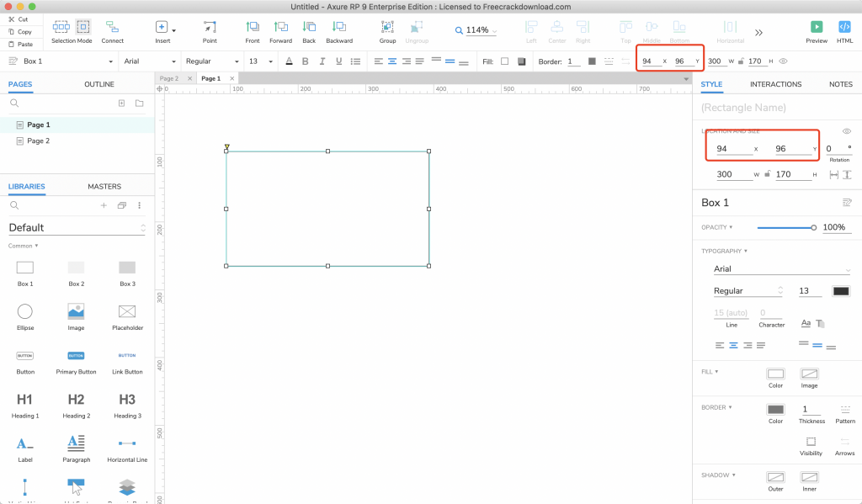
Task: Select Page 2 in pages list
Action: (38, 141)
